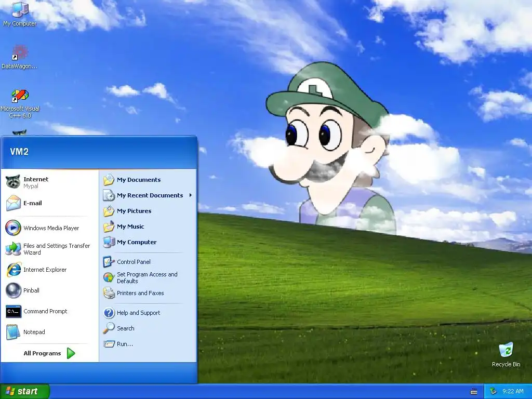Click the My Documents folder icon
Screen dimensions: 532x399
point(109,179)
